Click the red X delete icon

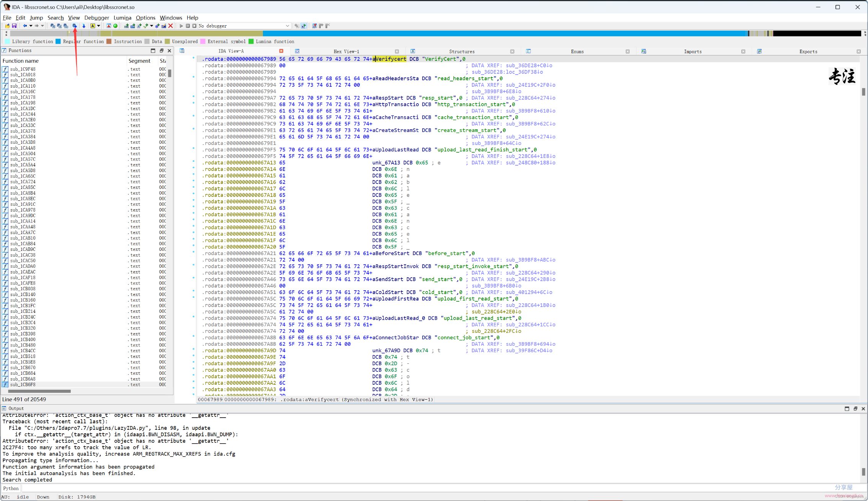[171, 26]
